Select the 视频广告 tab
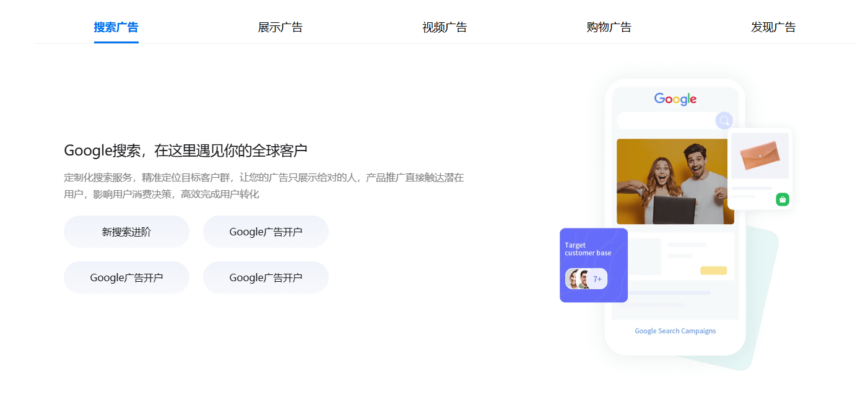 click(445, 27)
